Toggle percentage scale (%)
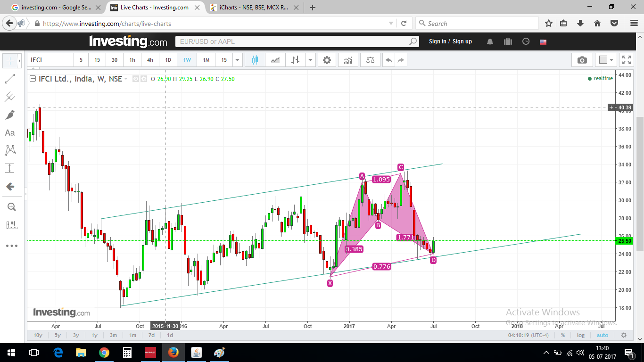Screen dimensions: 644x362 563,335
